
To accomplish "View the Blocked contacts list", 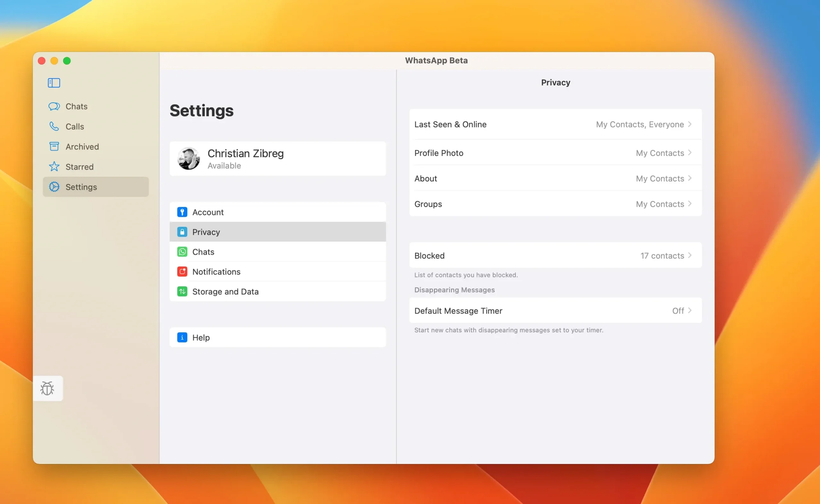I will pos(555,255).
